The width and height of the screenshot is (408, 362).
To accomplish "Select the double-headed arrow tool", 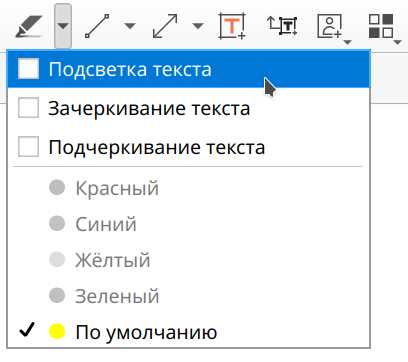I will 165,26.
